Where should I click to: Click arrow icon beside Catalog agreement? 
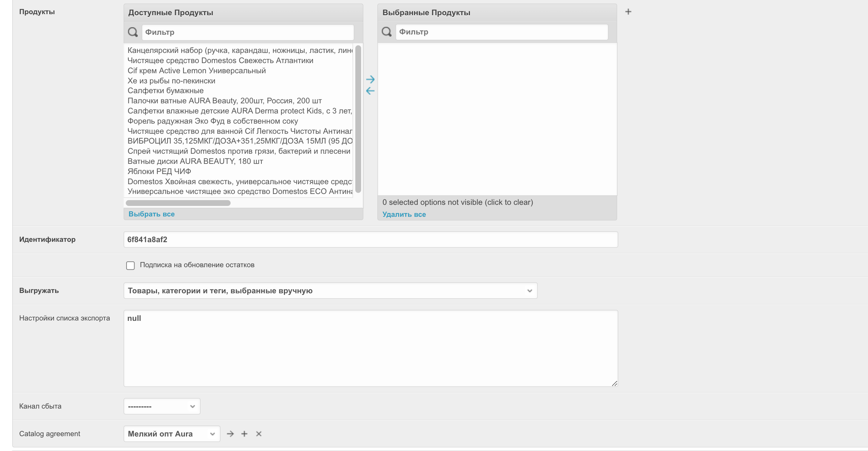(230, 434)
